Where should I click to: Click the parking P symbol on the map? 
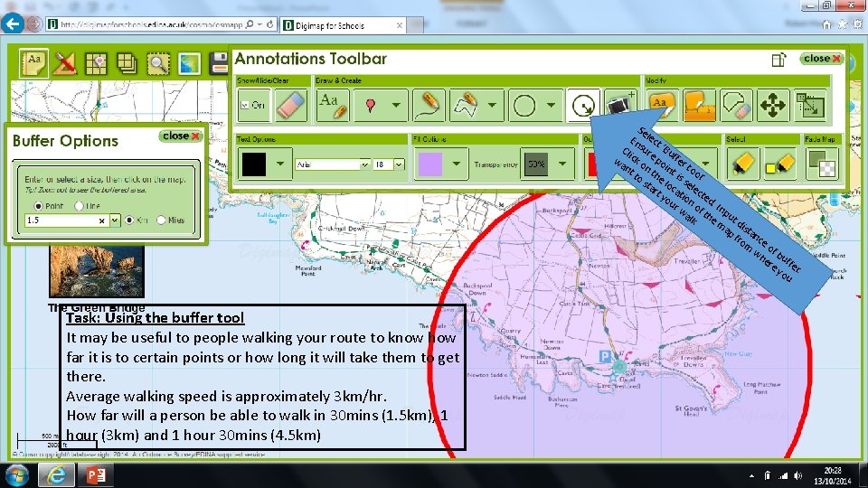coord(606,356)
